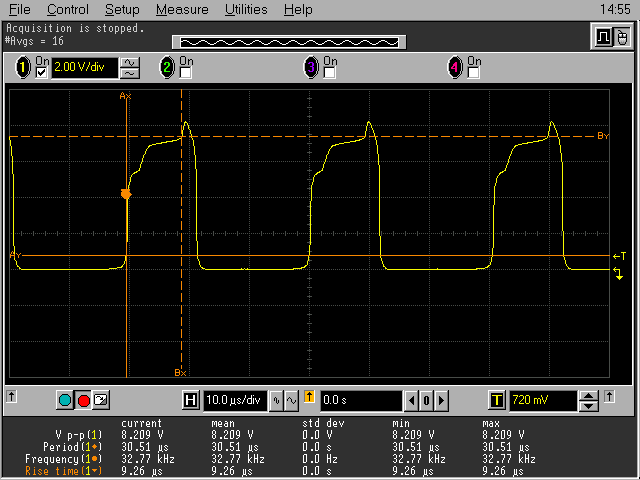Select the Rise time(1) measurement row label
Viewport: 640px width, 480px height.
64,471
